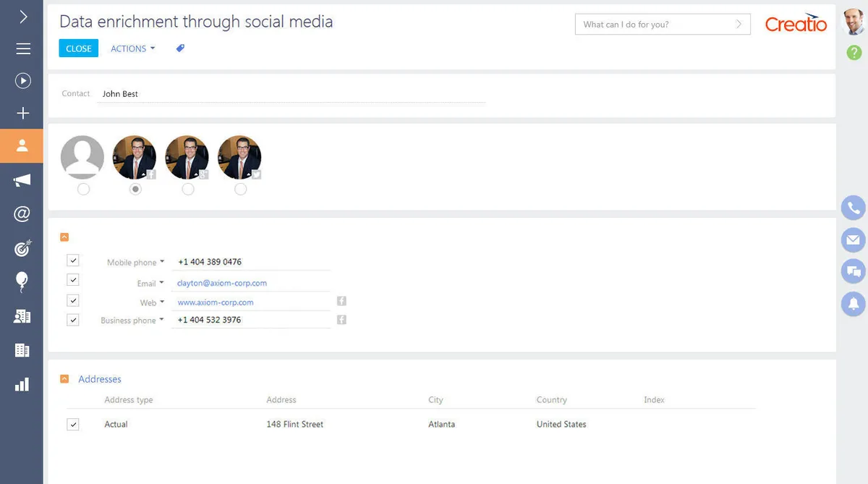Open the hamburger menu in sidebar
Viewport: 868px width, 484px height.
(x=22, y=48)
